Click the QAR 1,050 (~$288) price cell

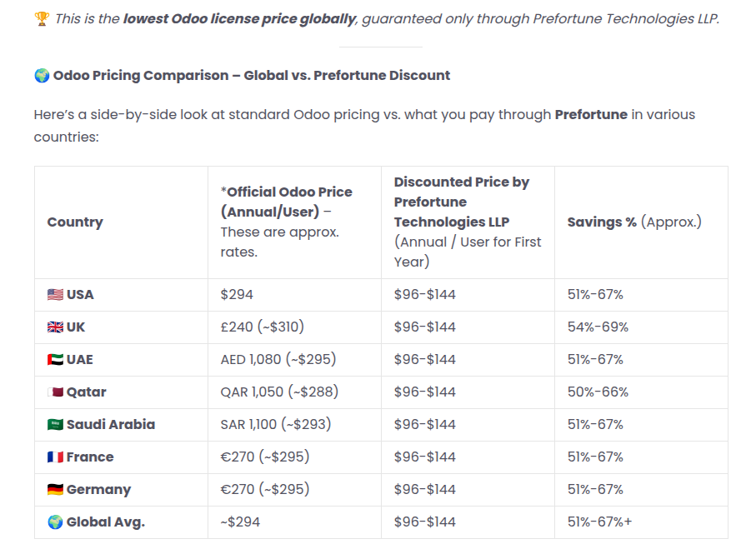(x=279, y=392)
